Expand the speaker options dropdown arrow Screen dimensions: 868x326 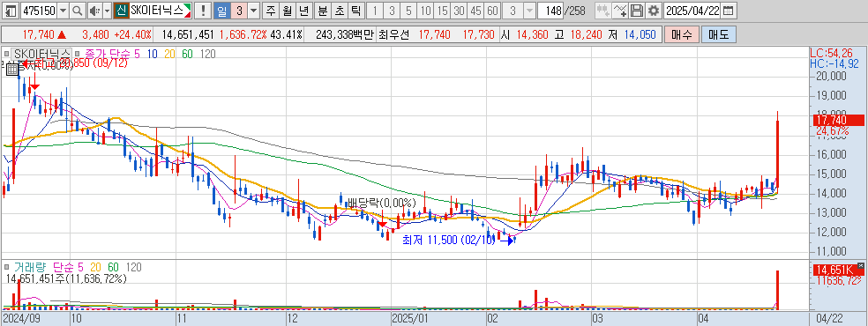pyautogui.click(x=107, y=10)
